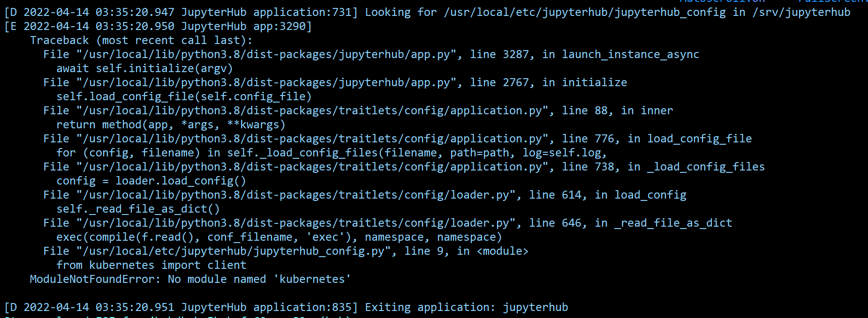Click 'self.load_config_file(self.config_file)' code line
The image size is (868, 318).
(x=184, y=96)
